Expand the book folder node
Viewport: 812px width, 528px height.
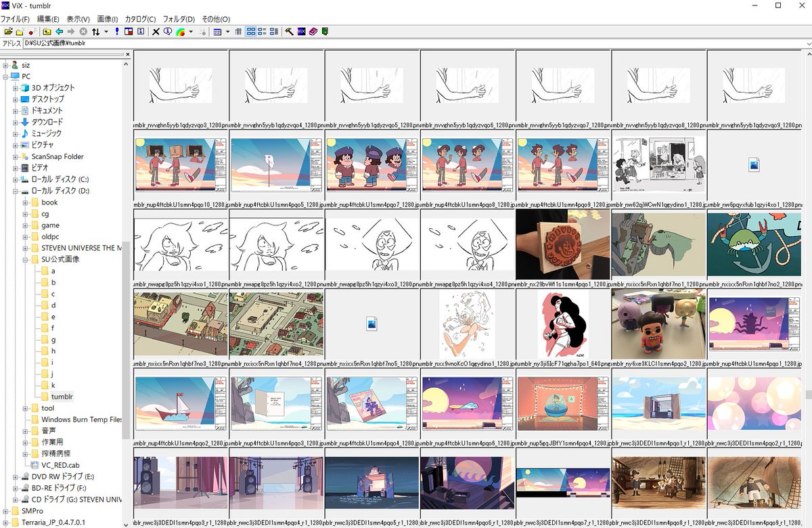26,202
